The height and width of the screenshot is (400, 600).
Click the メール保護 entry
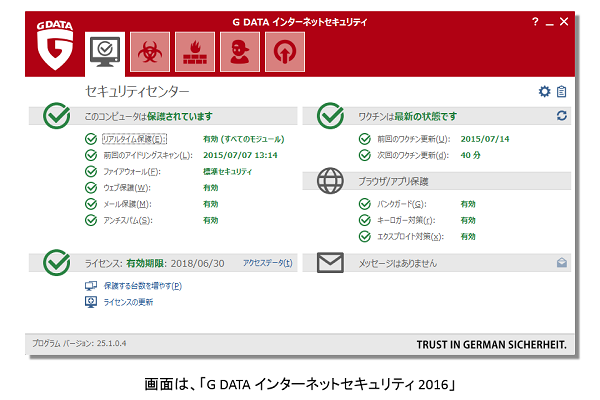(126, 203)
